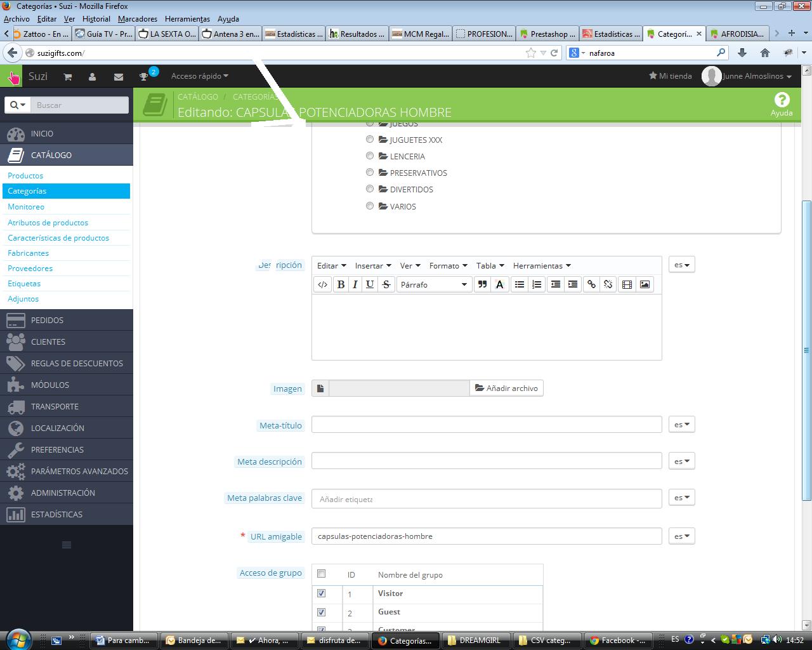The height and width of the screenshot is (650, 812).
Task: Switch to the Prestashop browser tab
Action: (547, 34)
